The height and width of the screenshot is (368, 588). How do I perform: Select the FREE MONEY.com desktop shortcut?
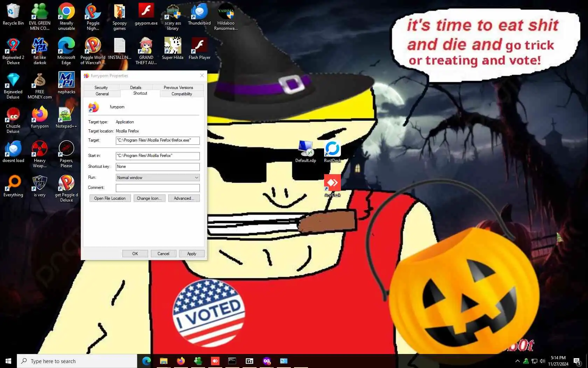coord(40,86)
